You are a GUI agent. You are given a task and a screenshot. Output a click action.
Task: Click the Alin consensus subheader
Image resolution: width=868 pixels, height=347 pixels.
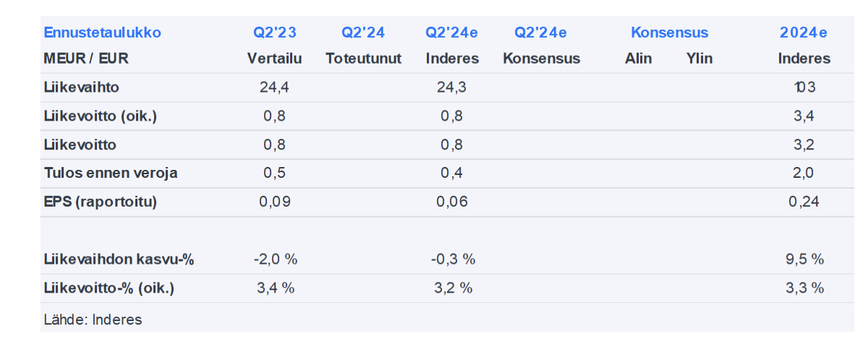coord(638,59)
